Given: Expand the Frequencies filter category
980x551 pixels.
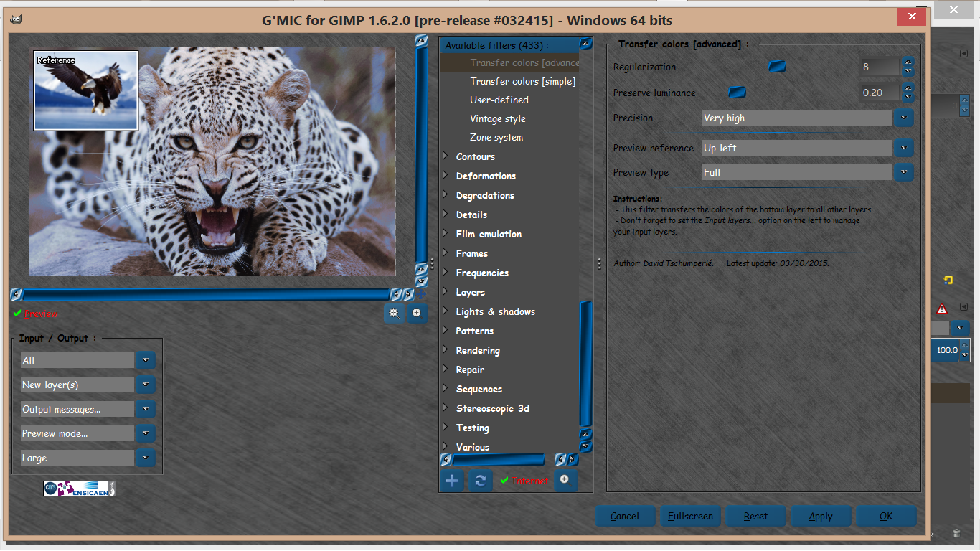Looking at the screenshot, I should point(446,273).
